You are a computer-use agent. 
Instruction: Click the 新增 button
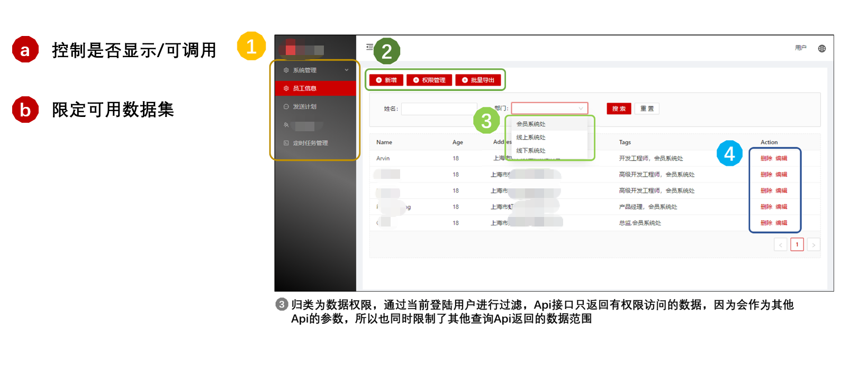pos(386,80)
